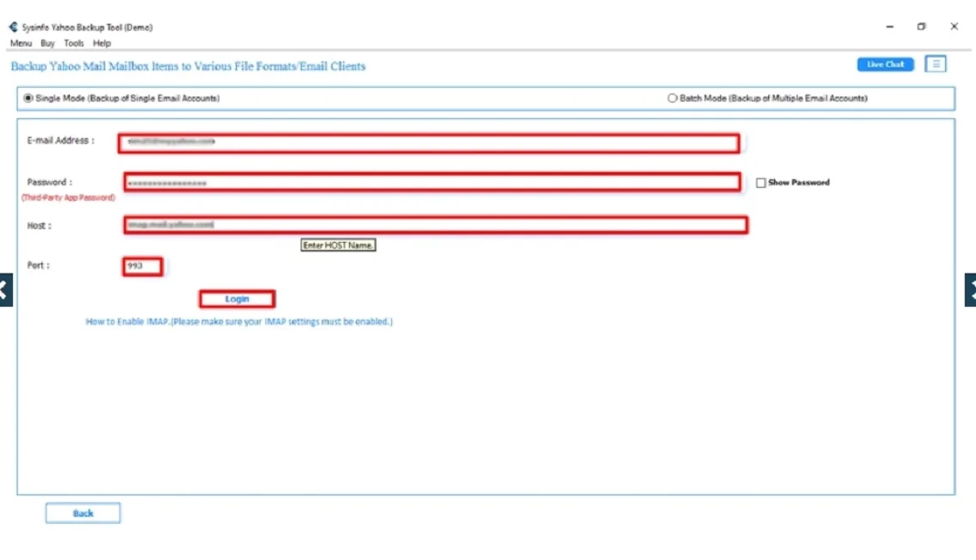The image size is (976, 560).
Task: Go to previous slide with left arrow
Action: coord(6,290)
